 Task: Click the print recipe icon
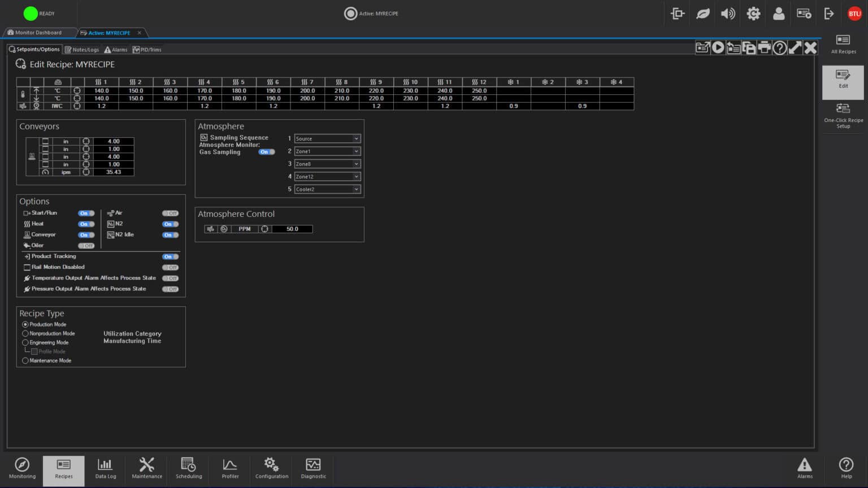764,48
